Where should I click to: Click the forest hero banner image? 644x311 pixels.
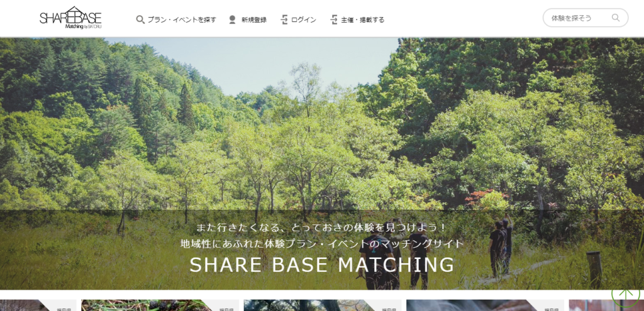[x=322, y=123]
